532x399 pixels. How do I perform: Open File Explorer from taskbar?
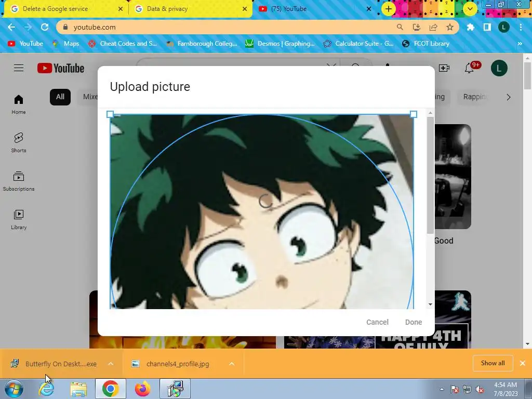(78, 389)
